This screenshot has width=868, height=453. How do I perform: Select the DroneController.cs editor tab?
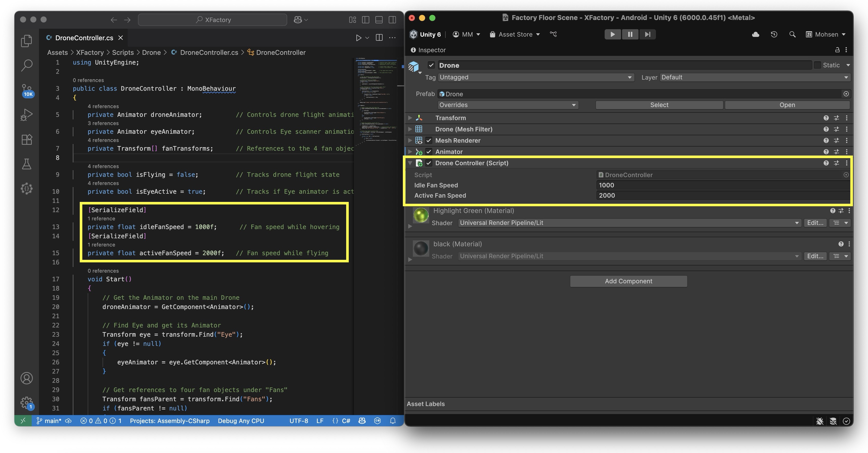click(84, 38)
